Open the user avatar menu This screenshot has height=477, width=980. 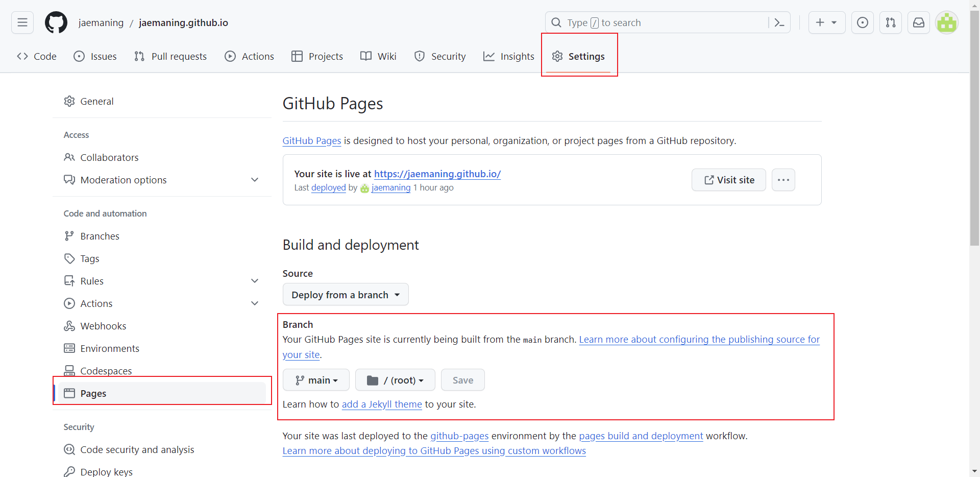947,22
